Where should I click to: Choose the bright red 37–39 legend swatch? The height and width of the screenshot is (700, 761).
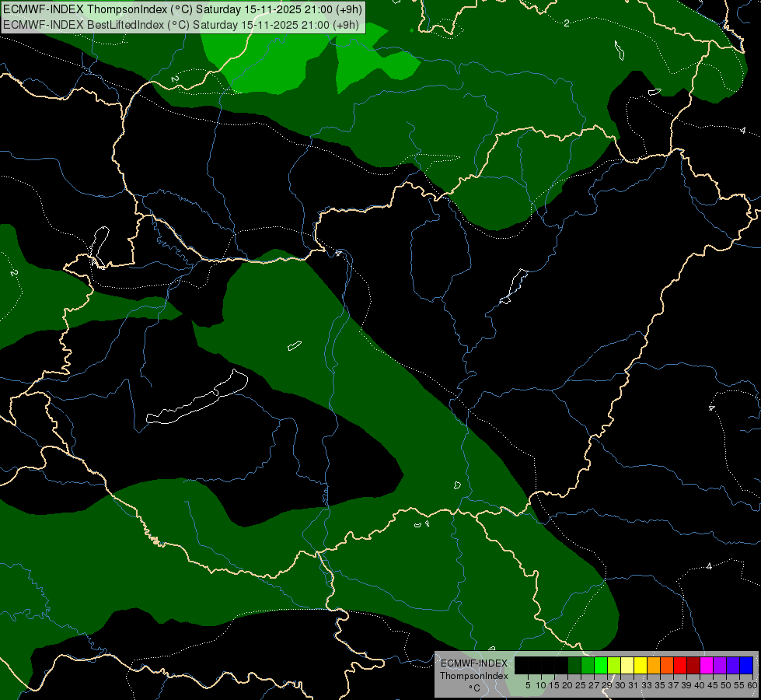680,665
